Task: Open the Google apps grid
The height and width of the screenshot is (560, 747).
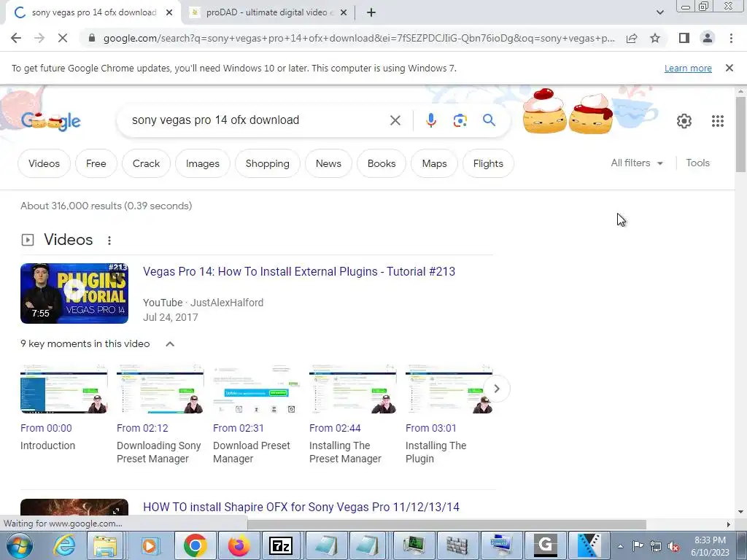Action: coord(718,121)
